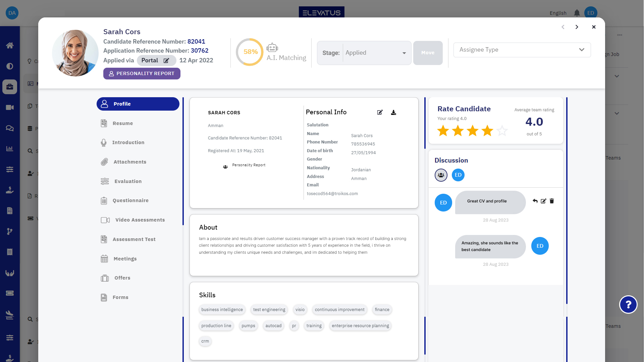This screenshot has width=644, height=362.
Task: Click email tosecod564@troikos.com
Action: coord(332,194)
